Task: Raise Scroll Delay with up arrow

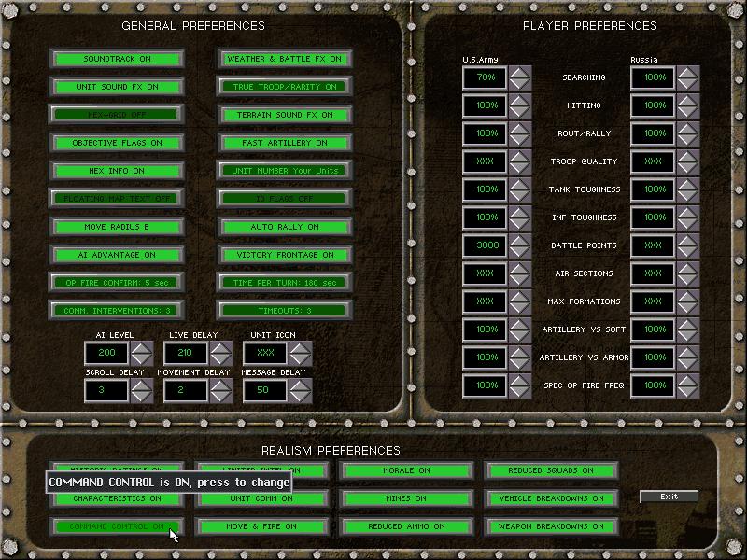Action: [142, 385]
